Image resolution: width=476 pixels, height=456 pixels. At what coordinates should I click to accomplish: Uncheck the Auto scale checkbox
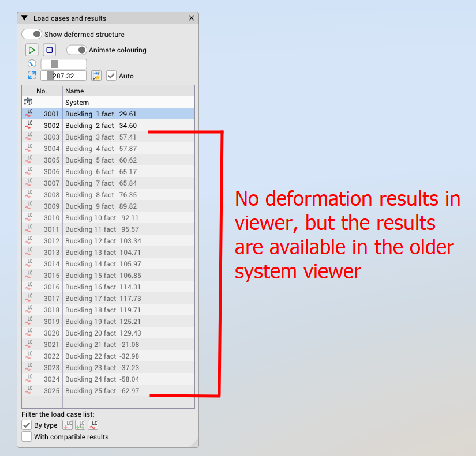pyautogui.click(x=111, y=76)
